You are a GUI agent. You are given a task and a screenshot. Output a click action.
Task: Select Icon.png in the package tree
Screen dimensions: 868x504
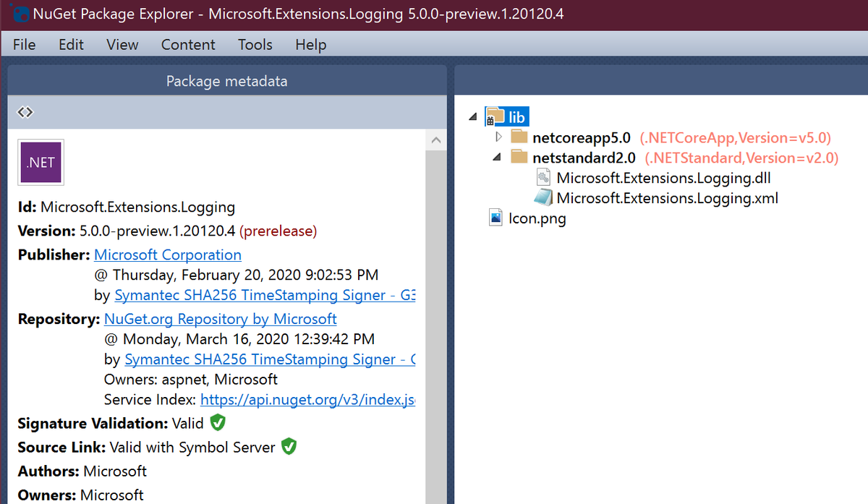click(x=537, y=218)
